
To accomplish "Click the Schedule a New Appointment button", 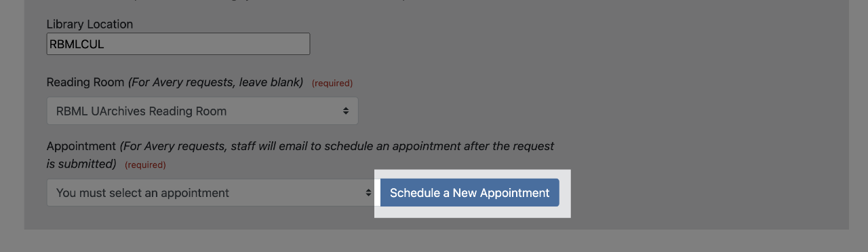I will pos(469,193).
